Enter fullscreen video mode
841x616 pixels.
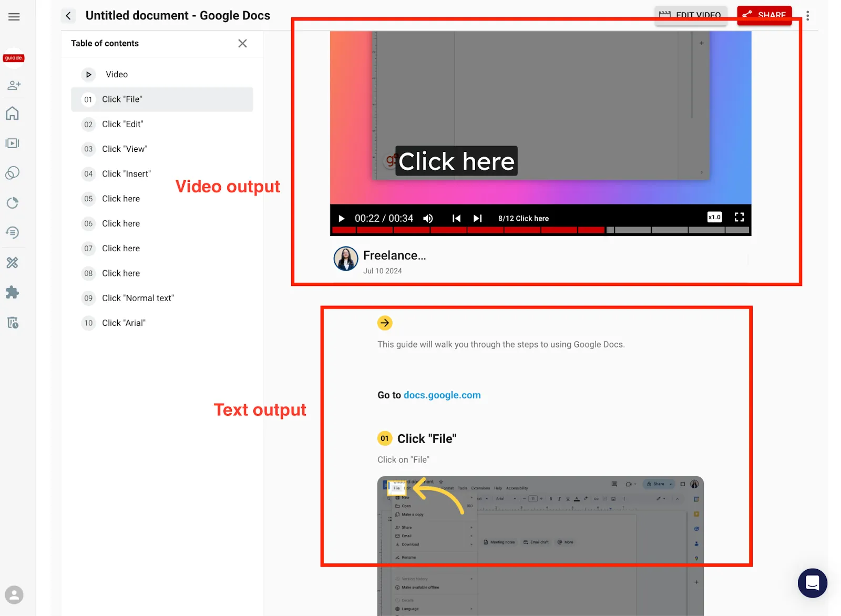739,217
